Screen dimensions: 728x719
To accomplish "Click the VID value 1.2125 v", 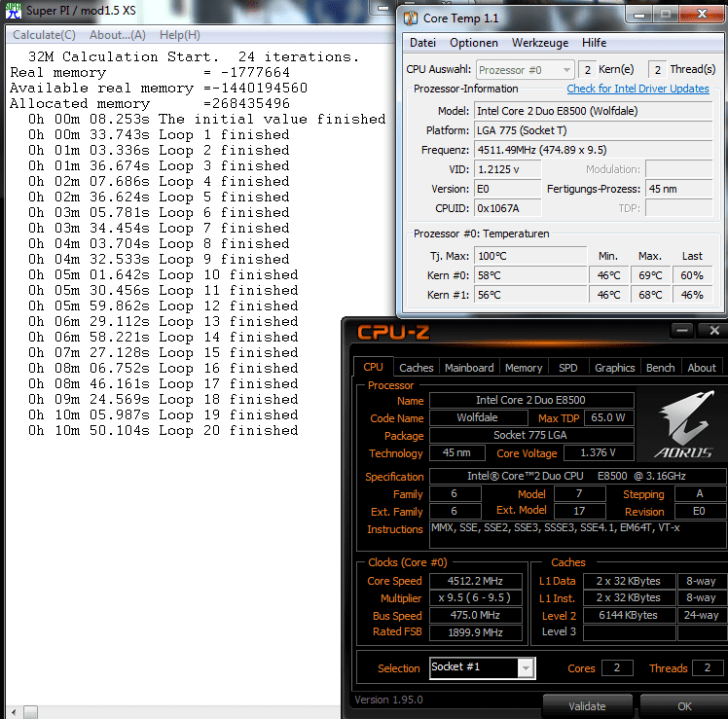I will (x=507, y=169).
